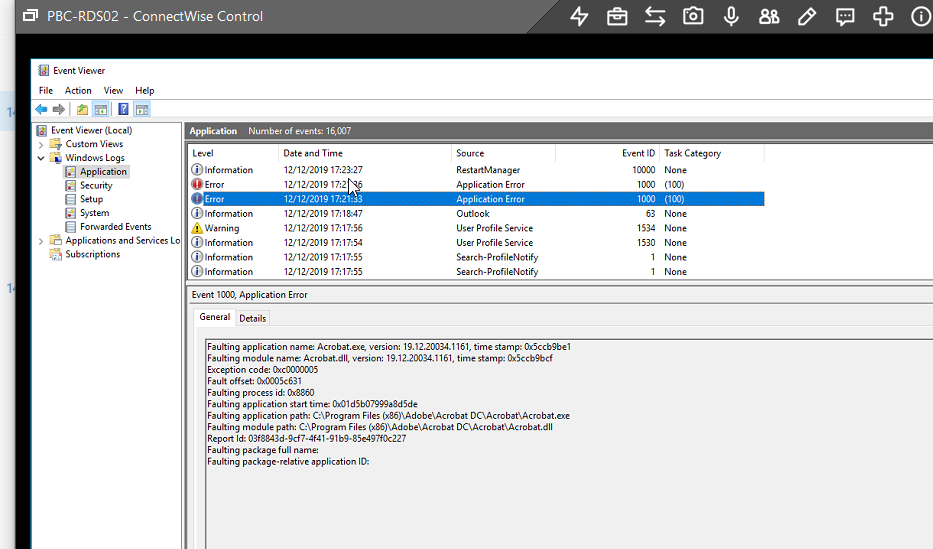Select Windows Logs in the tree
This screenshot has width=933, height=549.
coord(95,158)
